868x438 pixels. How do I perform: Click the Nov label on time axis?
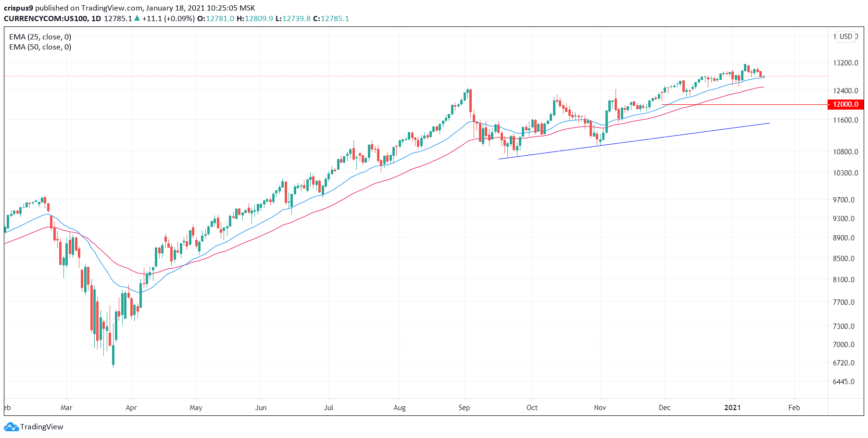pos(600,408)
